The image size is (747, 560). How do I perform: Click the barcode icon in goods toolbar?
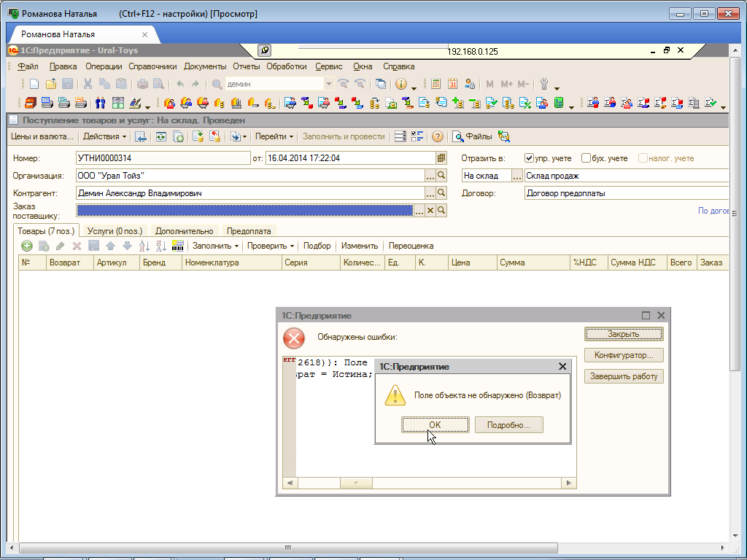tap(178, 246)
